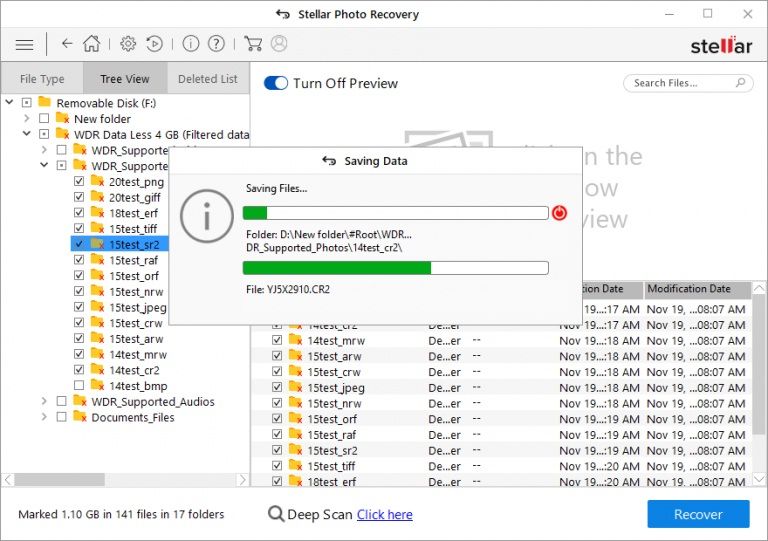Toggle the Turn Off Preview switch
768x541 pixels.
pyautogui.click(x=276, y=83)
